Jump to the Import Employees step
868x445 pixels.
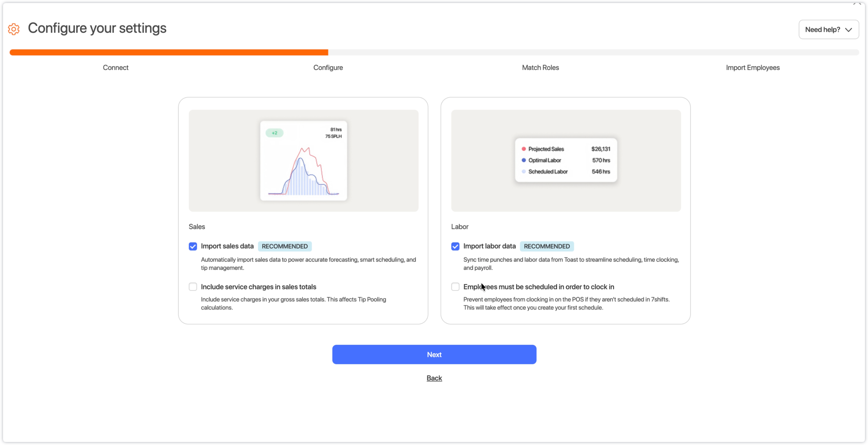752,68
